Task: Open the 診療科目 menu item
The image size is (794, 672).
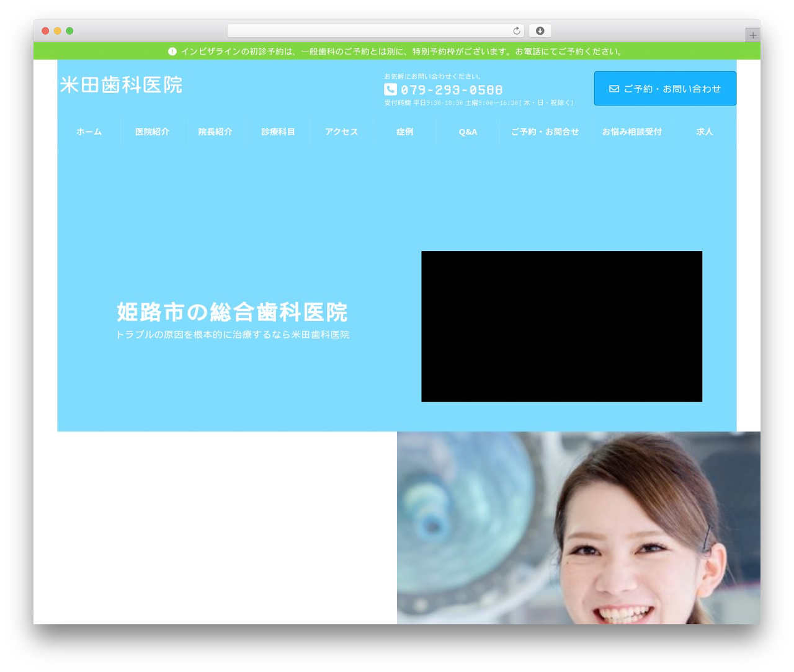Action: [278, 132]
